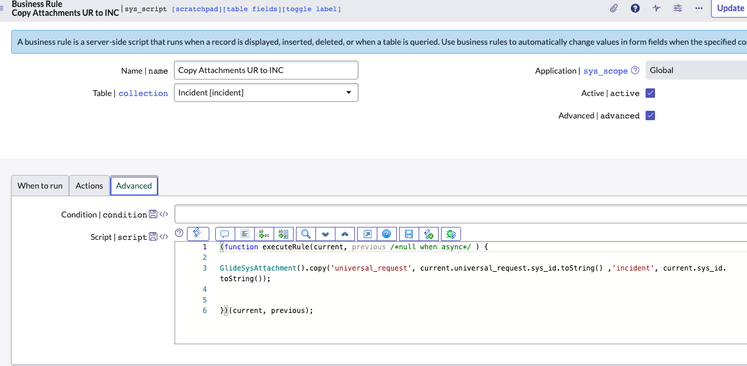Click the find previous up chevron
747x366 pixels.
tap(345, 234)
